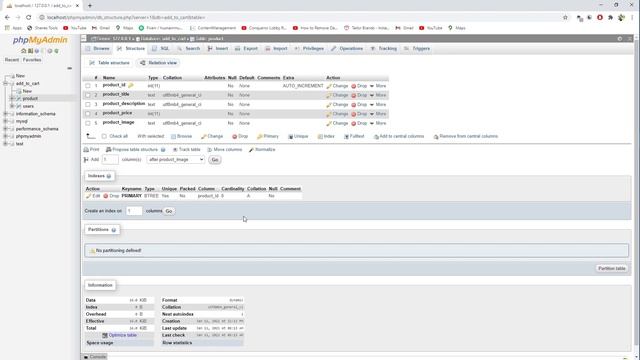Screen dimensions: 640x360
Task: Click the Normalize icon
Action: (251, 150)
